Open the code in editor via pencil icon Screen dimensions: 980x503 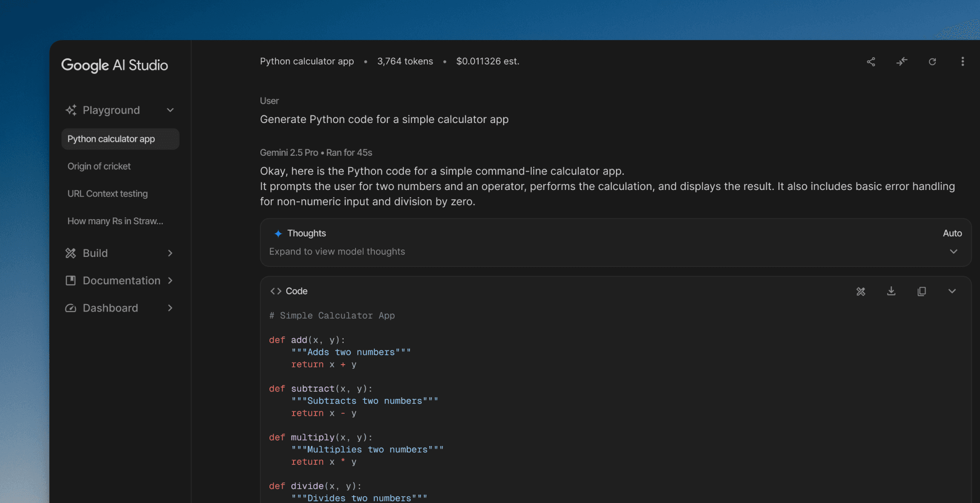[x=861, y=291]
